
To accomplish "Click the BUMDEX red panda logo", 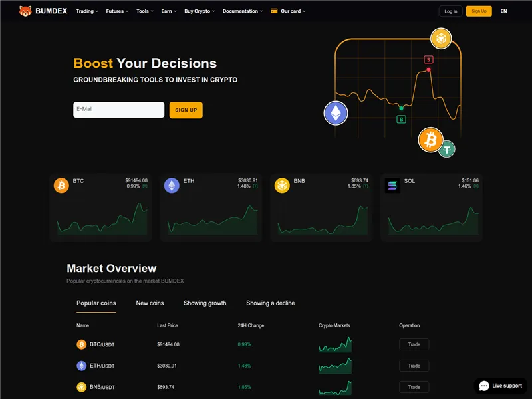I will tap(25, 11).
